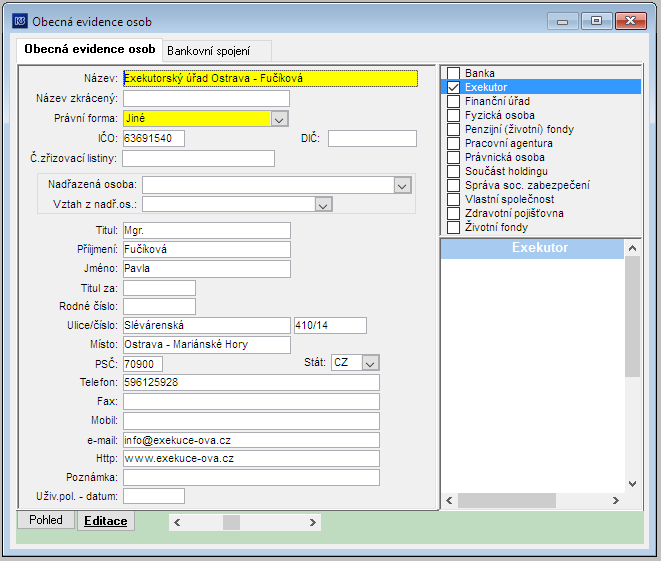This screenshot has width=661, height=561.
Task: Click the Mobil field
Action: [x=251, y=421]
